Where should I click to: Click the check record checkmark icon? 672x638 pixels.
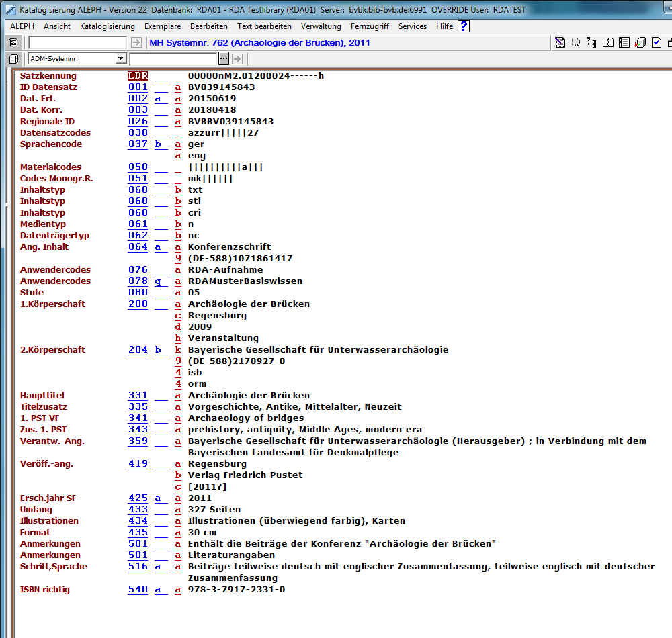[657, 43]
